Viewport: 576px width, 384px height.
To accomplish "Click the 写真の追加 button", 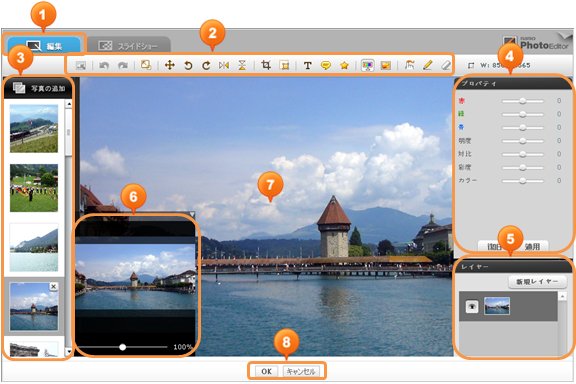I will coord(38,88).
